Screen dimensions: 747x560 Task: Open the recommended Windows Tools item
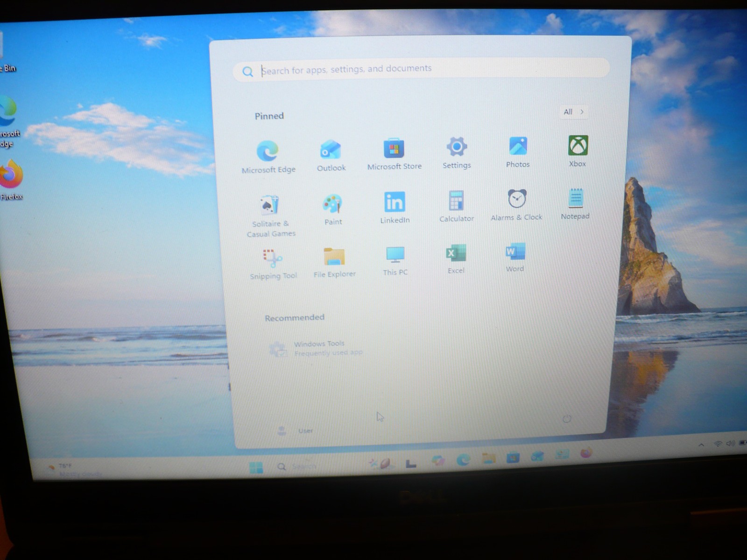click(316, 349)
